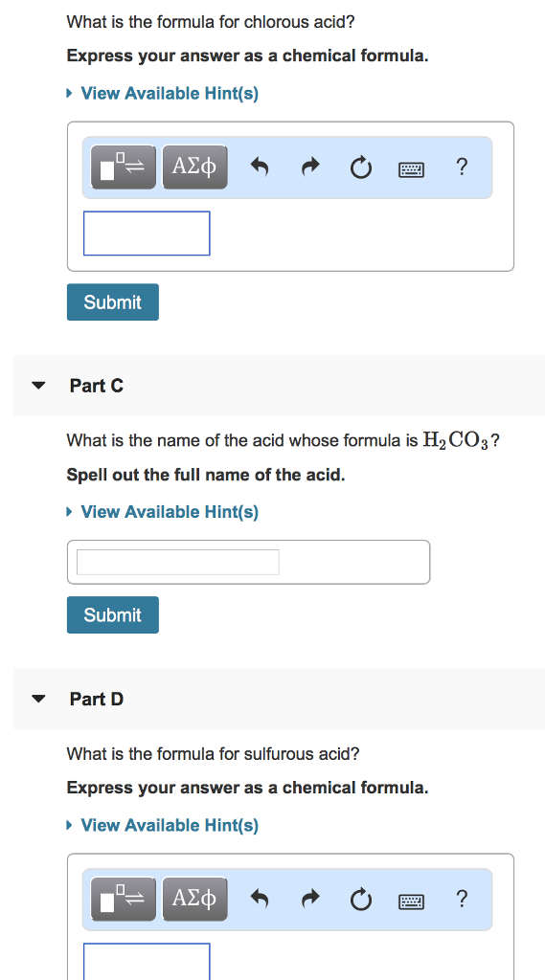This screenshot has width=545, height=980.
Task: Open templates tool in sulfurous acid toolbar
Action: (124, 899)
